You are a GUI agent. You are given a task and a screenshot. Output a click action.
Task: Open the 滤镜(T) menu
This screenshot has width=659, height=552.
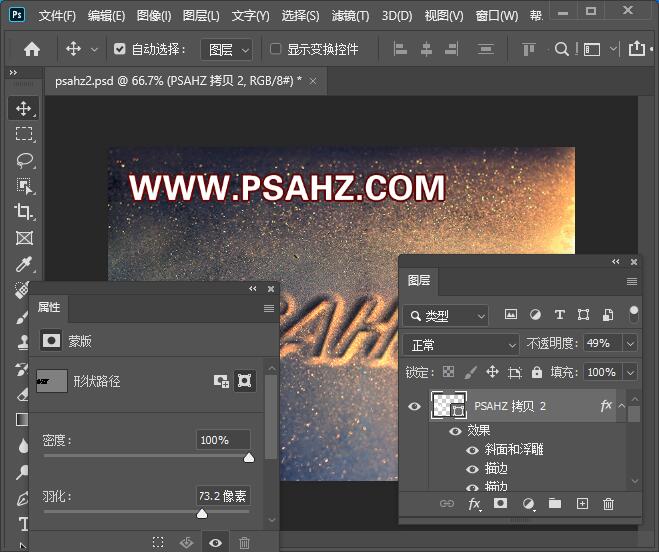coord(350,16)
